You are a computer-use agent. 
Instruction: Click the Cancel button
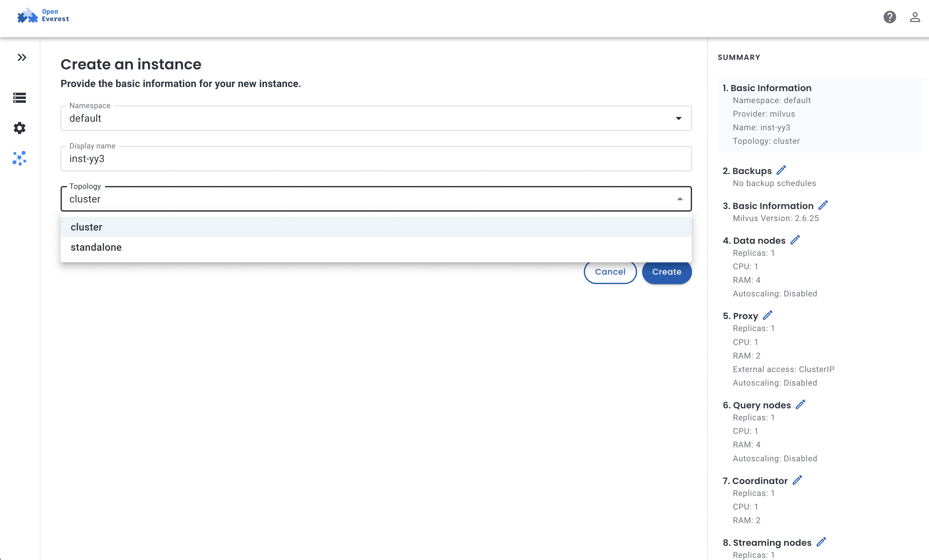[610, 272]
